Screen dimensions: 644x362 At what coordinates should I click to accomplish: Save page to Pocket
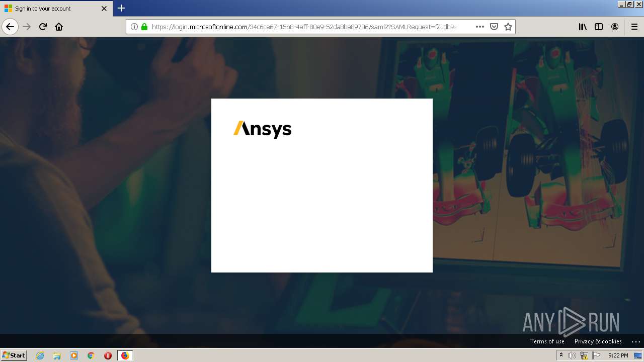click(494, 27)
